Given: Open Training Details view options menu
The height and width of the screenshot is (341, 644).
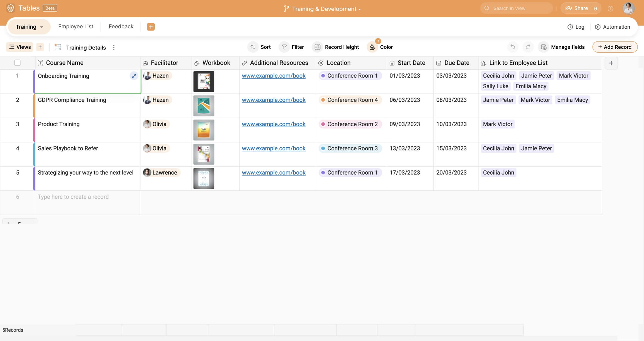Looking at the screenshot, I should coord(114,48).
